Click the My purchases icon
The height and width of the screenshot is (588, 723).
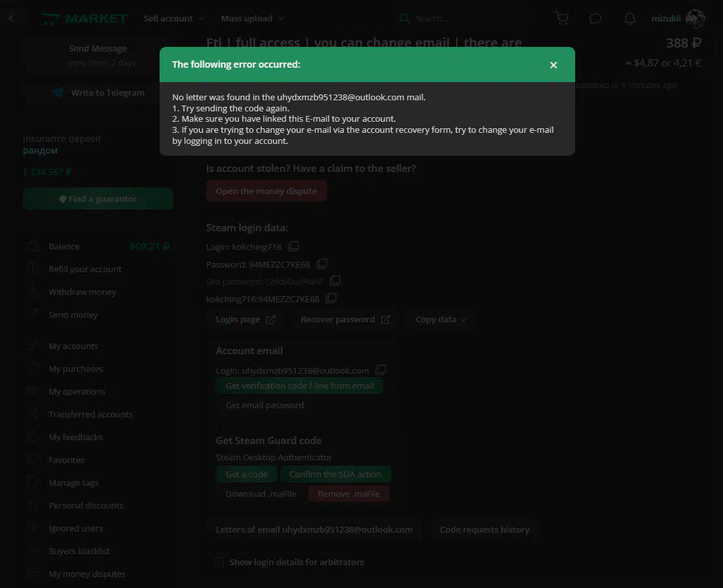point(33,368)
